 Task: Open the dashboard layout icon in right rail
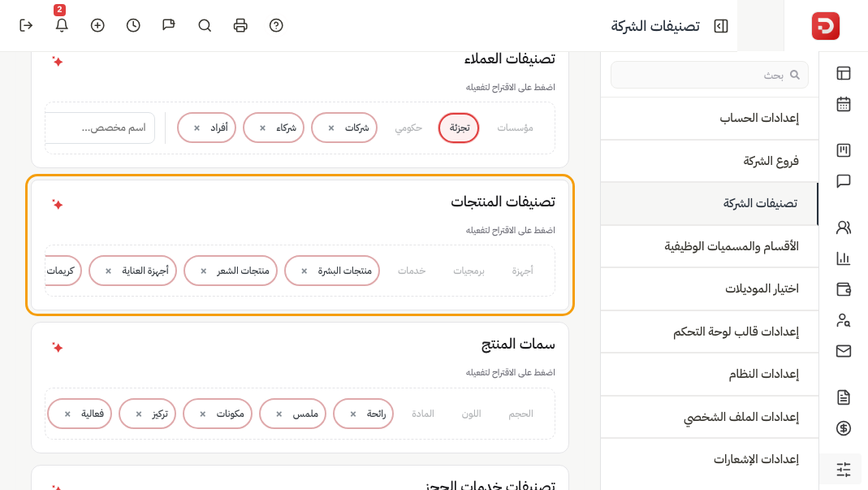(843, 73)
